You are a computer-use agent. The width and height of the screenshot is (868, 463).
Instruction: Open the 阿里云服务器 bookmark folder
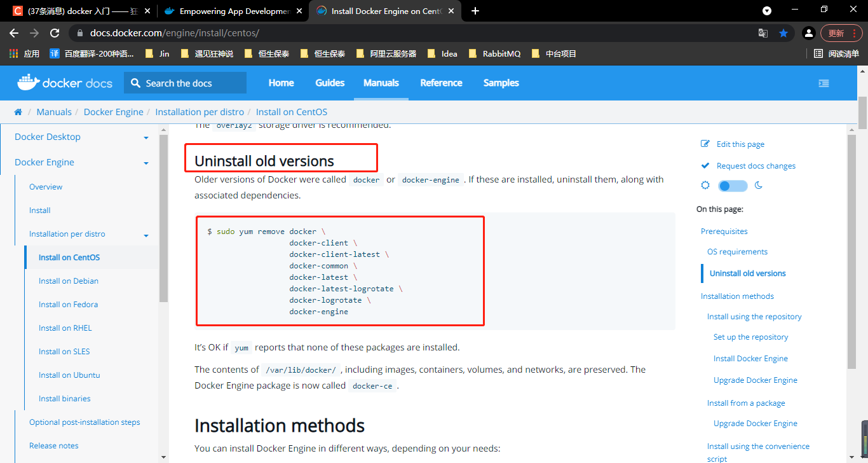click(x=386, y=54)
